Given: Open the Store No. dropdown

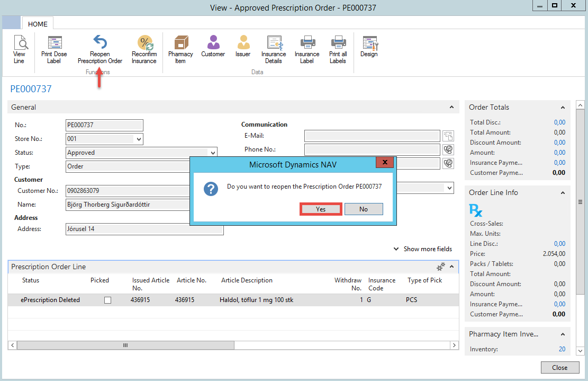Looking at the screenshot, I should (x=139, y=139).
